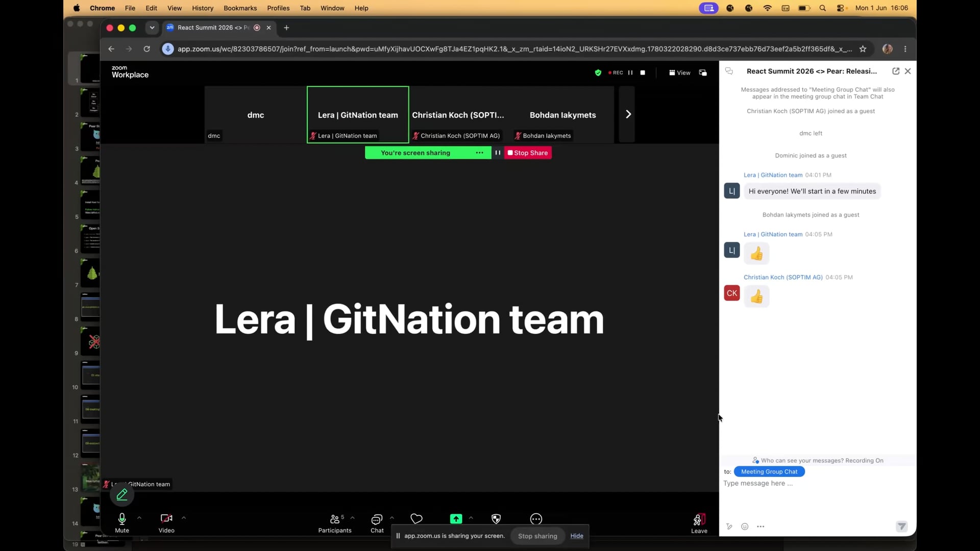Viewport: 980px width, 551px height.
Task: Open the Edit menu
Action: pyautogui.click(x=151, y=8)
